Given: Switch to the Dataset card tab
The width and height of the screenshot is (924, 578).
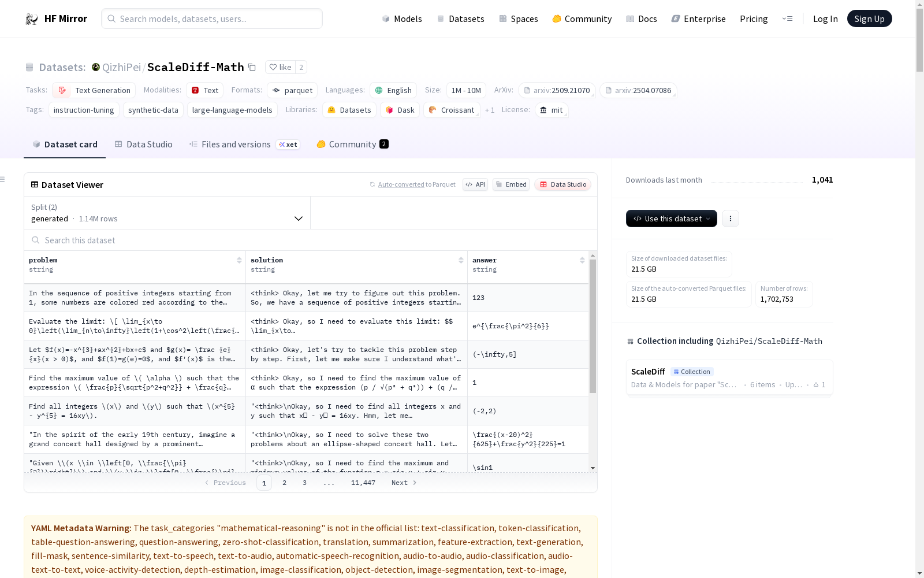Looking at the screenshot, I should click(65, 144).
